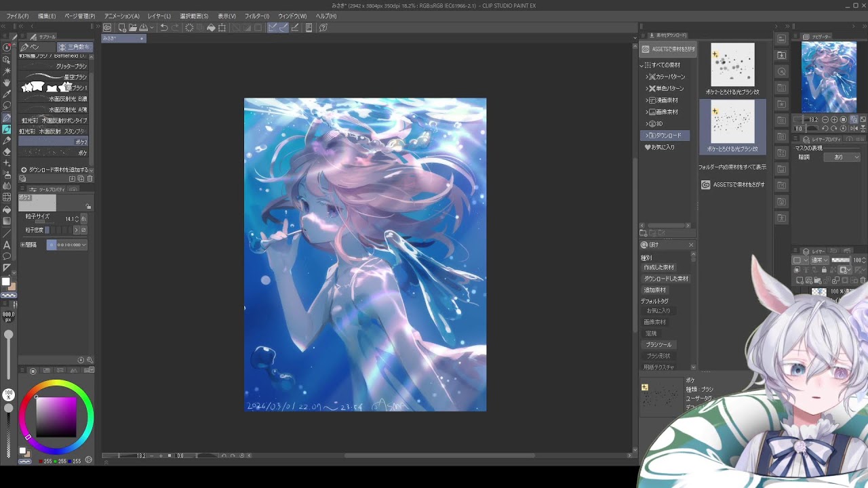Click the Fill bucket icon in command bar
868x488 pixels.
(x=211, y=28)
